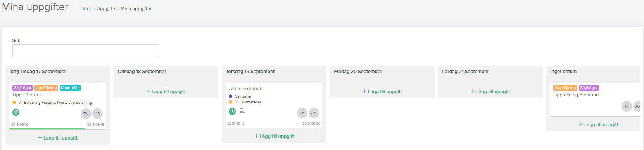Click the green progress bar on Uppgift order
This screenshot has height=150, width=644.
click(47, 129)
